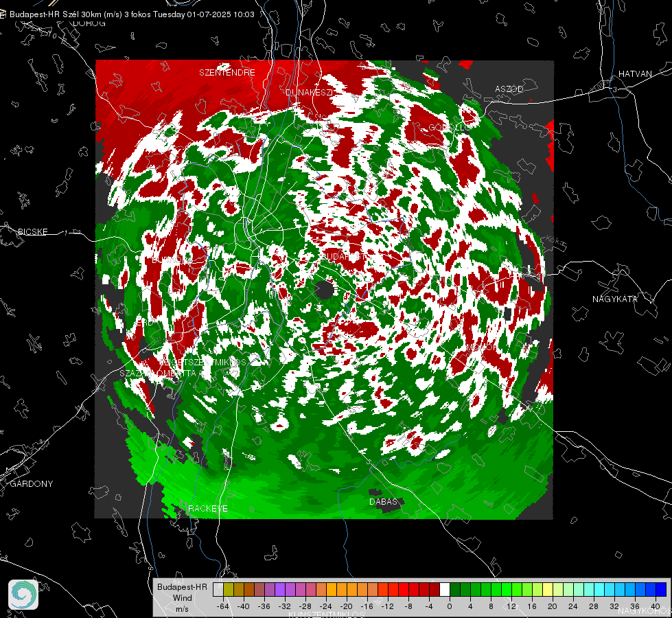
Task: Click the date 'Tuesday 01-07-2025 10:03'
Action: (x=204, y=14)
